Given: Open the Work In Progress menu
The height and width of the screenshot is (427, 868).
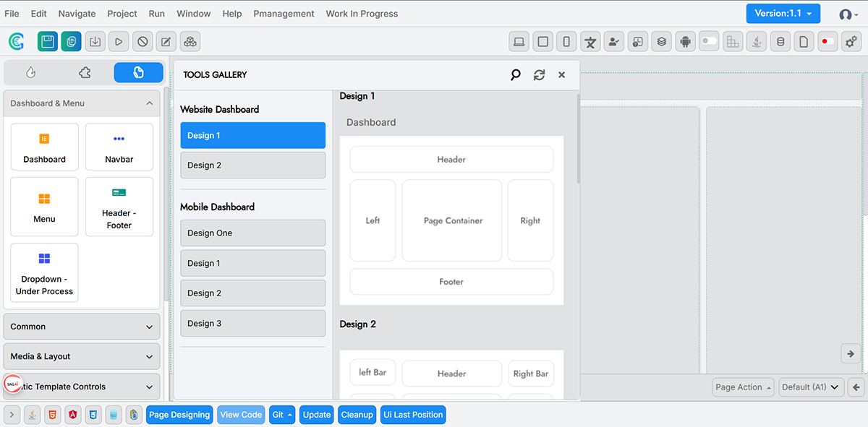Looking at the screenshot, I should [362, 13].
